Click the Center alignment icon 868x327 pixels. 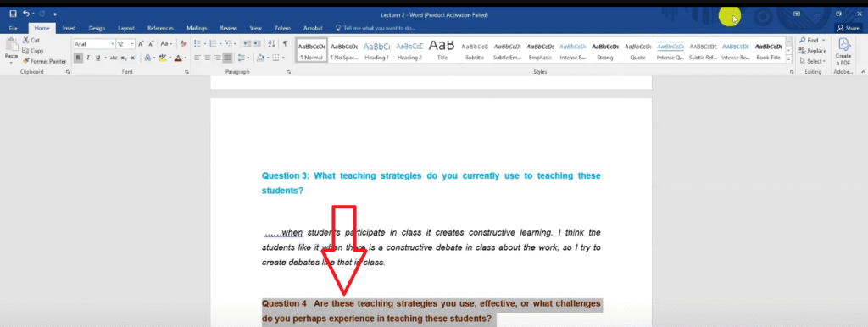pos(208,58)
